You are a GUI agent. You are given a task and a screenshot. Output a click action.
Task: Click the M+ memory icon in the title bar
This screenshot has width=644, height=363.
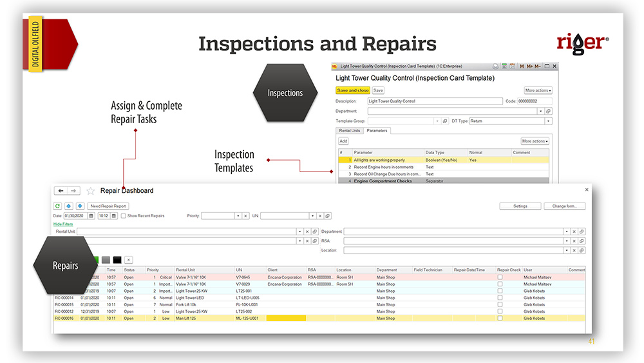coord(529,66)
